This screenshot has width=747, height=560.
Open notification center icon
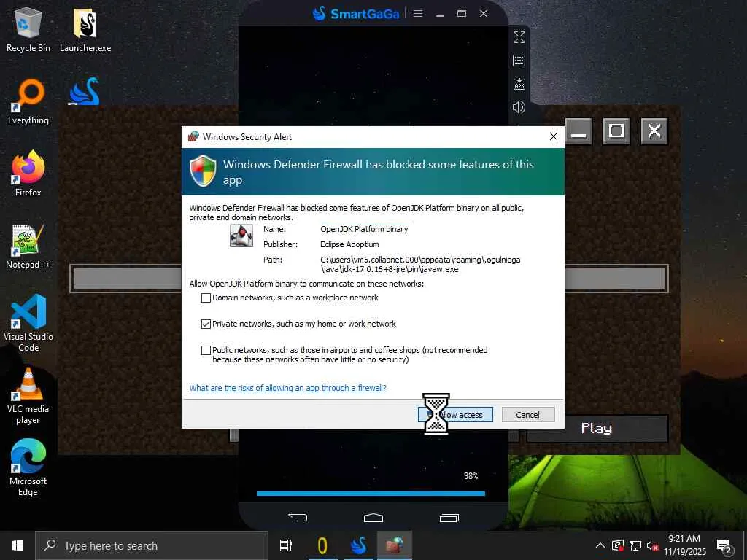click(724, 546)
